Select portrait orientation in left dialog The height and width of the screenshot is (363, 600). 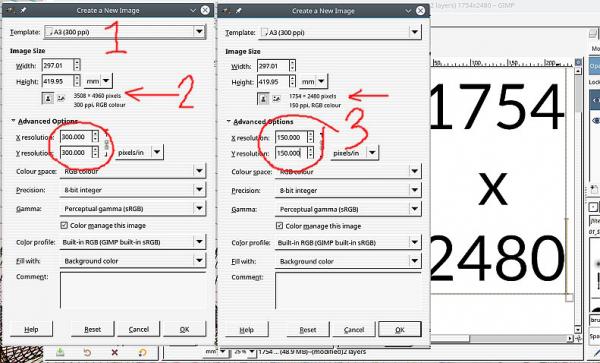47,98
